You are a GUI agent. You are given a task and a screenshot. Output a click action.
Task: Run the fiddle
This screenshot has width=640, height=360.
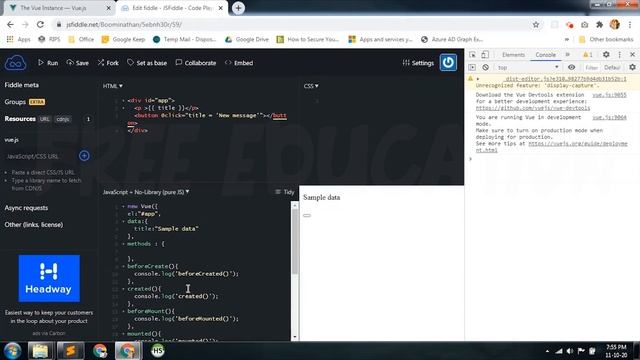coord(48,63)
